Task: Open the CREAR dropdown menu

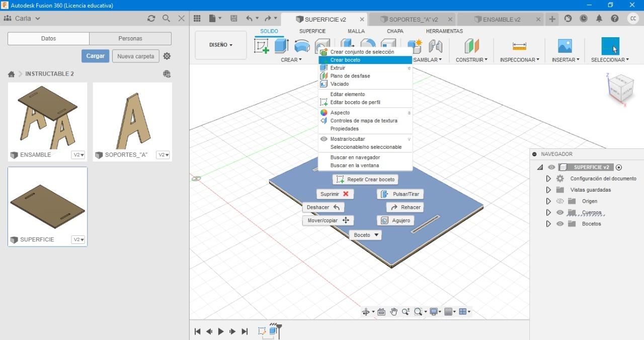Action: (291, 60)
